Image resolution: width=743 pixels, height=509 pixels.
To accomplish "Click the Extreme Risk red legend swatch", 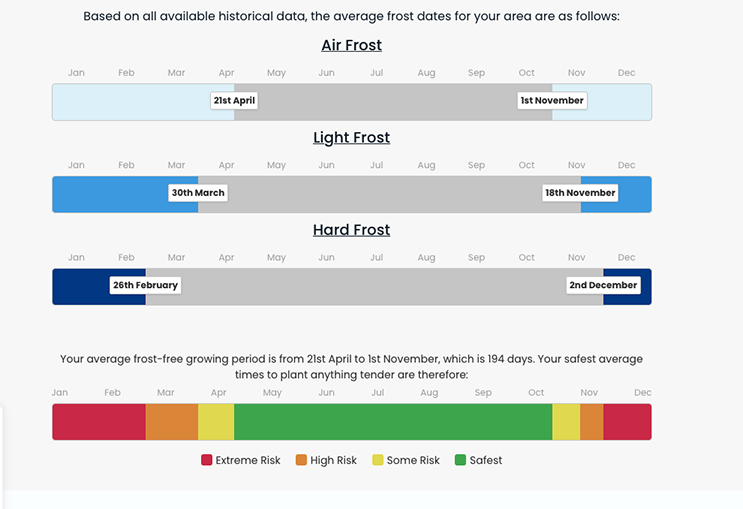I will click(207, 460).
